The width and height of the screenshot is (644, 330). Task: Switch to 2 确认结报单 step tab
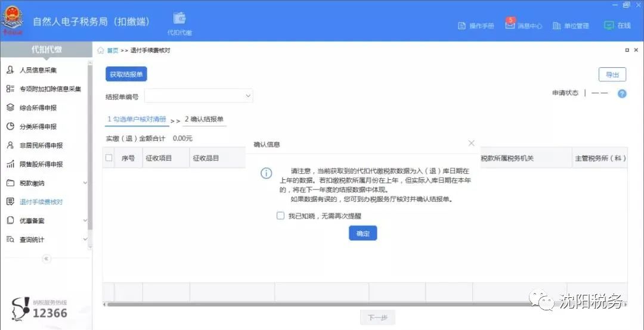click(204, 120)
